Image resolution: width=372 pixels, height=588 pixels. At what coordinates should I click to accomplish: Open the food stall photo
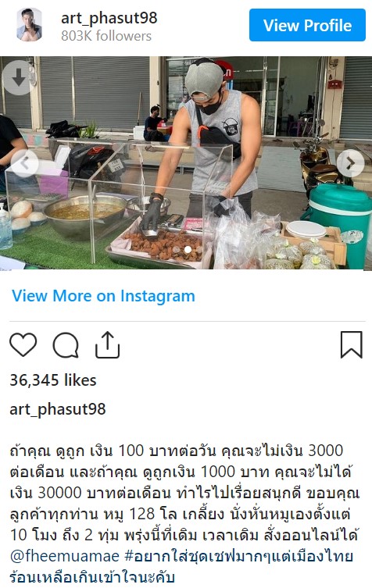[186, 163]
